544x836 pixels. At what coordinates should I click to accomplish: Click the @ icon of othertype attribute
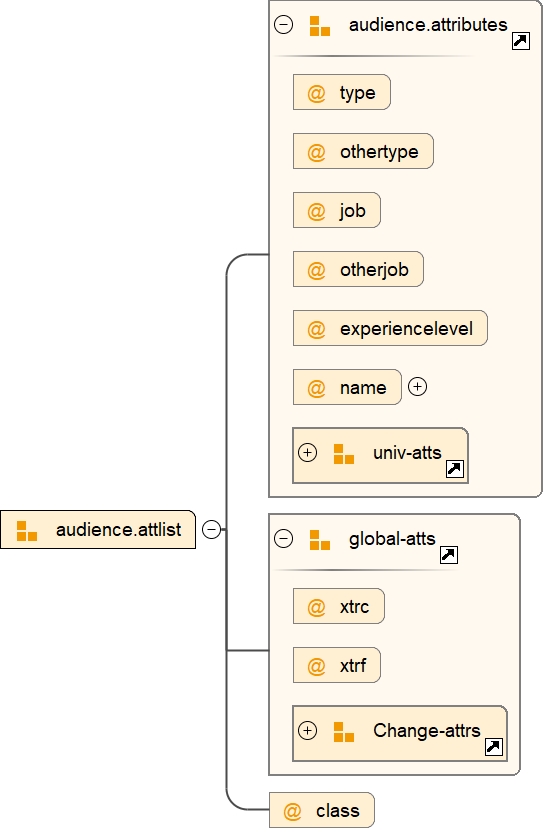pos(316,152)
